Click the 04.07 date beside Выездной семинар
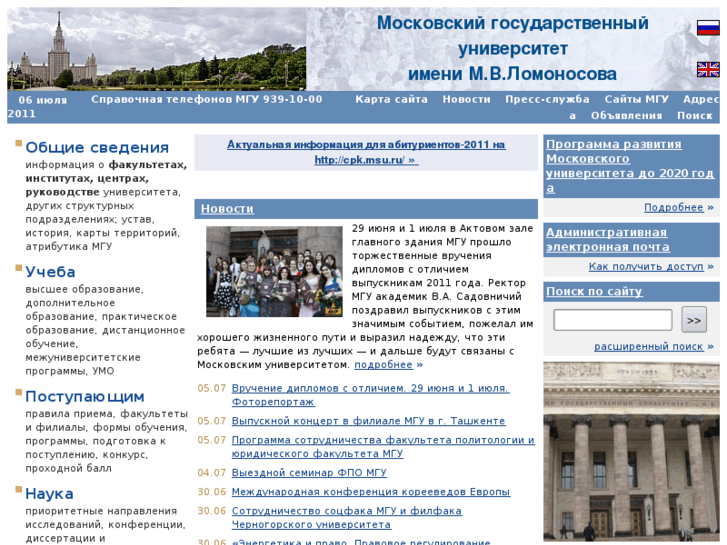 [211, 472]
